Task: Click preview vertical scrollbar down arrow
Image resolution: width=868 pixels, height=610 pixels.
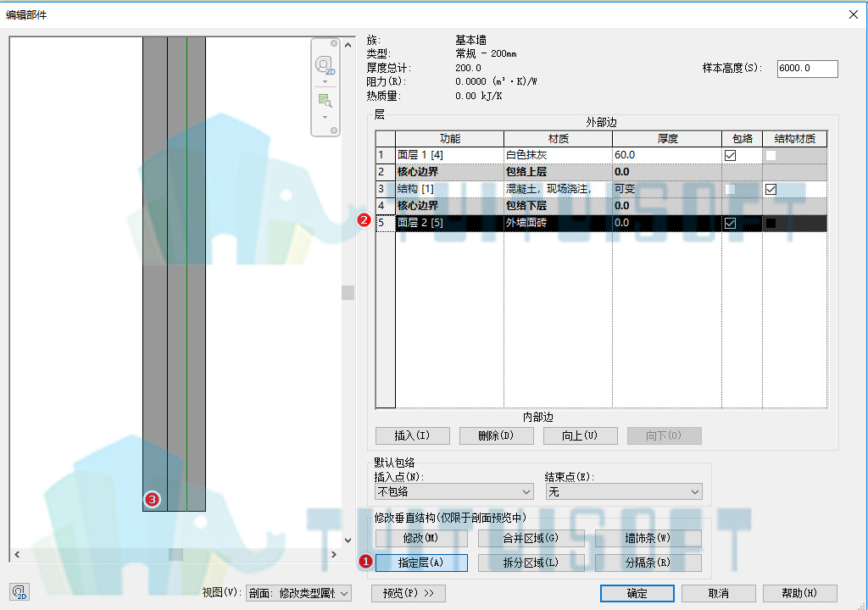Action: [348, 541]
